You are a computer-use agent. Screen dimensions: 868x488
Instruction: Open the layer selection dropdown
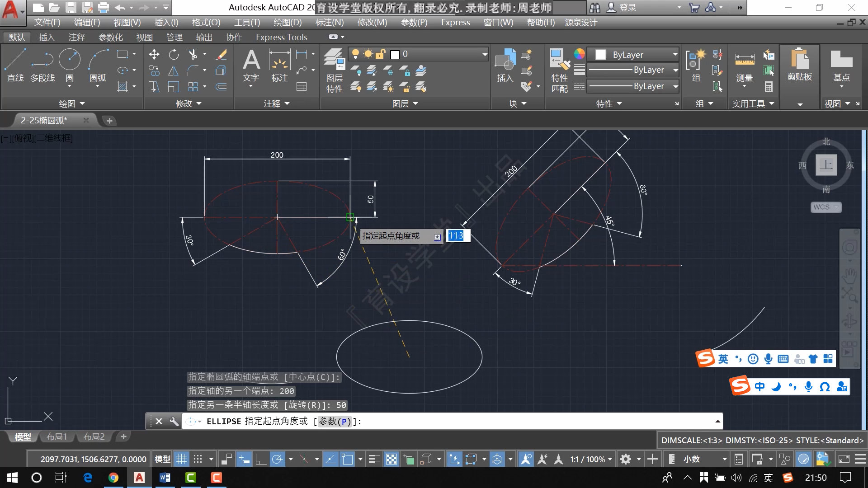coord(484,55)
